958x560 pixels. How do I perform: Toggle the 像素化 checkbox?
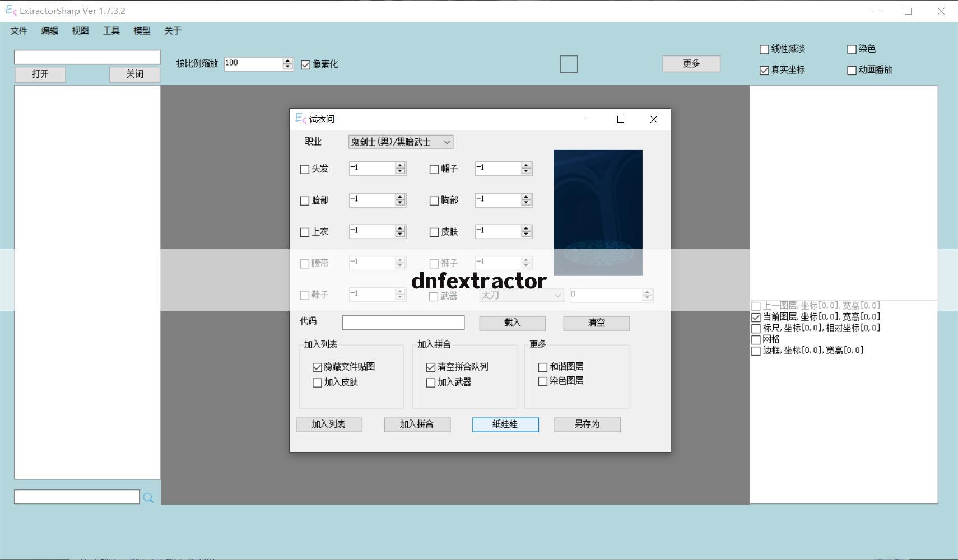(x=305, y=65)
